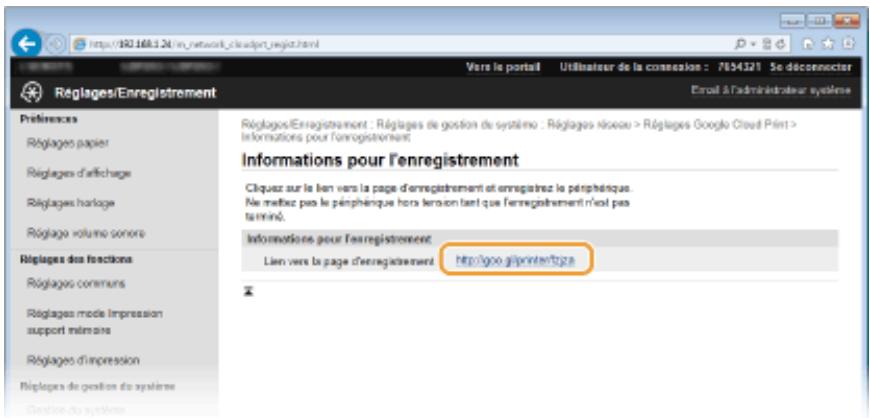Click the Réglages/Enregistrement title text

[135, 93]
